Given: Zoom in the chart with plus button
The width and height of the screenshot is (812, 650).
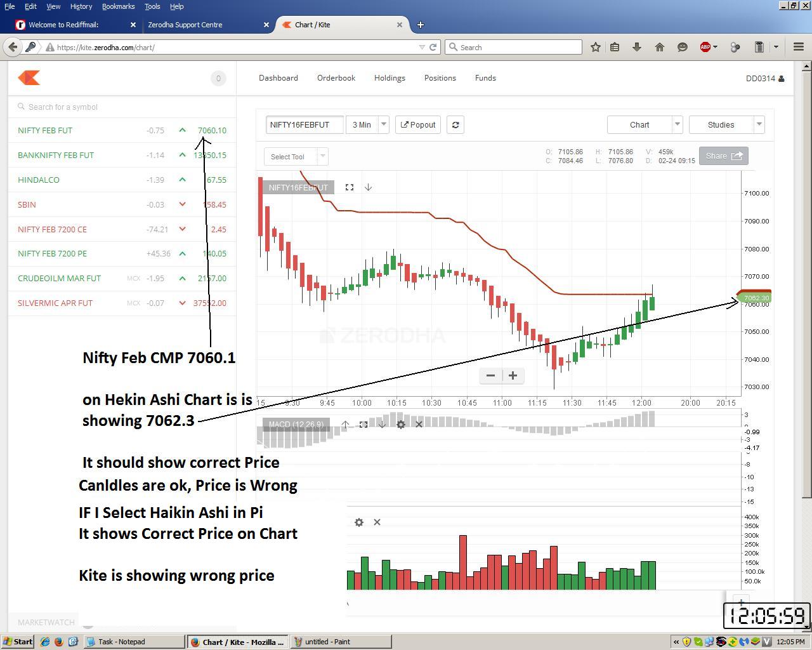Looking at the screenshot, I should click(513, 375).
